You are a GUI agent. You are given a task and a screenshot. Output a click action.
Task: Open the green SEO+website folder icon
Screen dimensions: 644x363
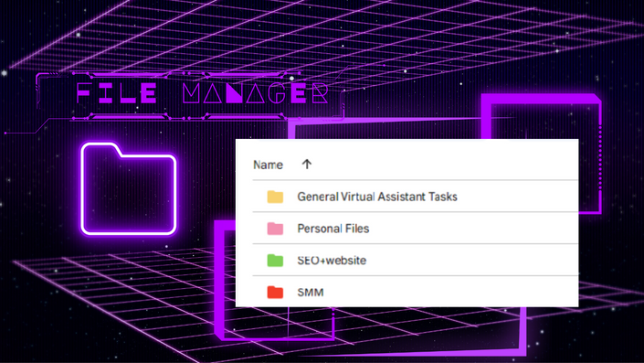pos(275,261)
